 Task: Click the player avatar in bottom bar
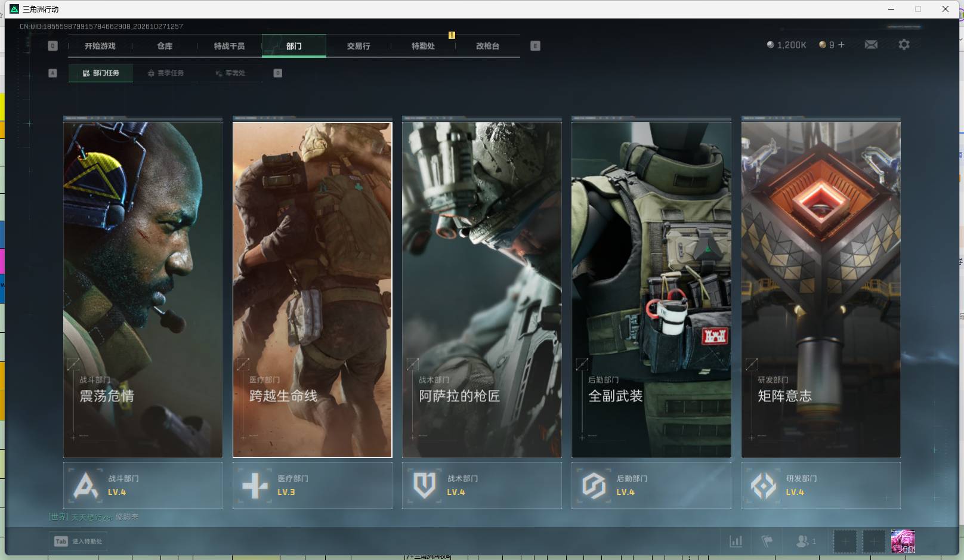coord(903,542)
